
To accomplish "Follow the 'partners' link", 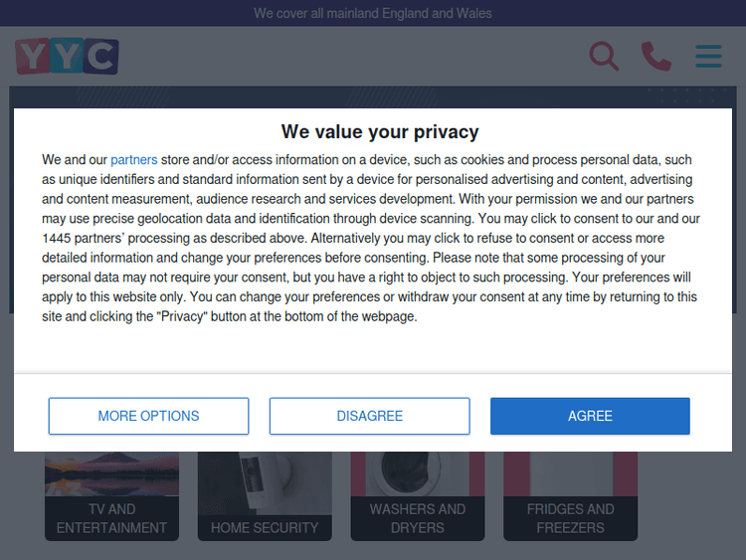I will coord(133,160).
